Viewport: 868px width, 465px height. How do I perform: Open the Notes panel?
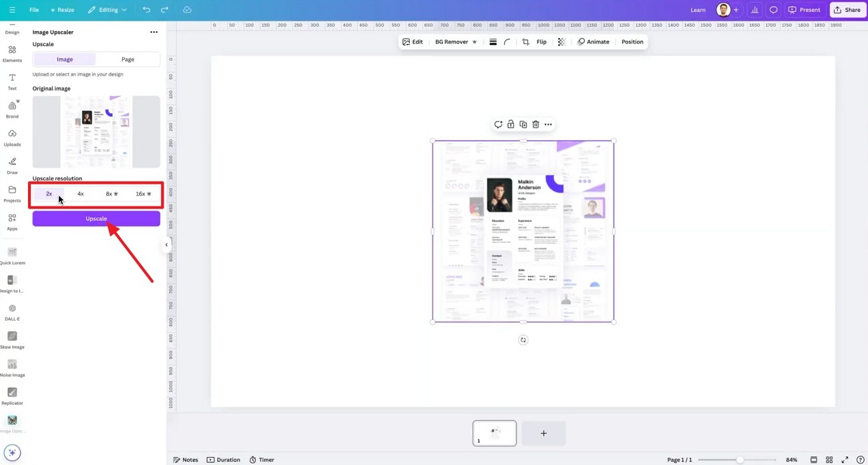186,460
